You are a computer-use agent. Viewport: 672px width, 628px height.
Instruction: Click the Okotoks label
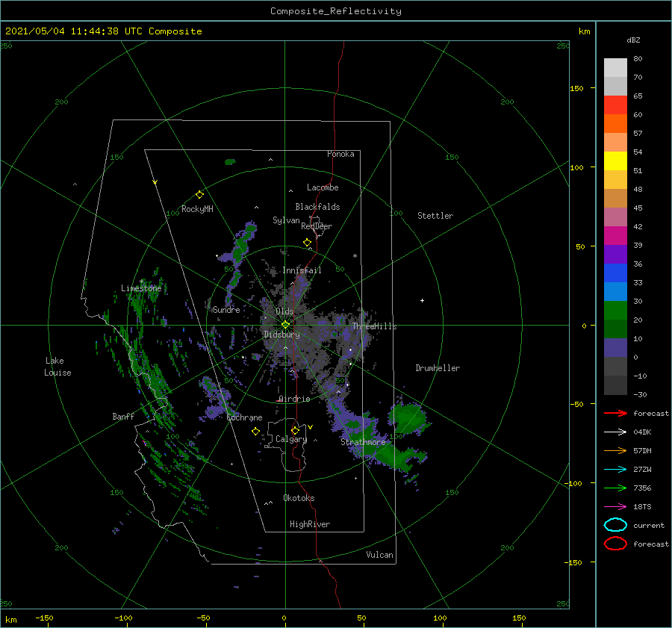tap(299, 498)
